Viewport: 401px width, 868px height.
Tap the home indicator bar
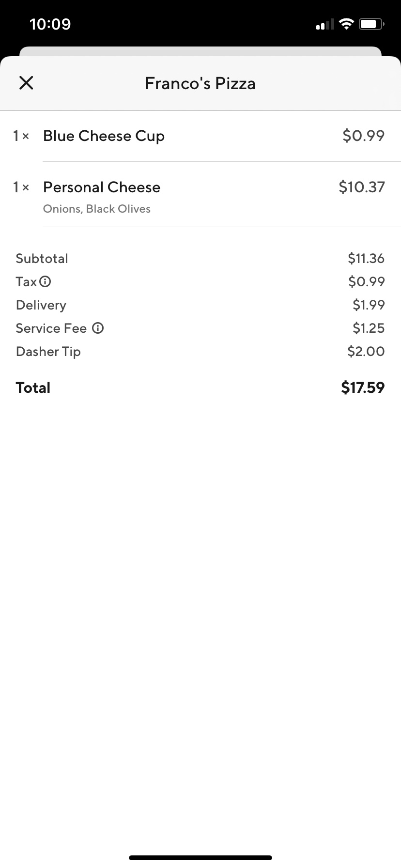200,858
